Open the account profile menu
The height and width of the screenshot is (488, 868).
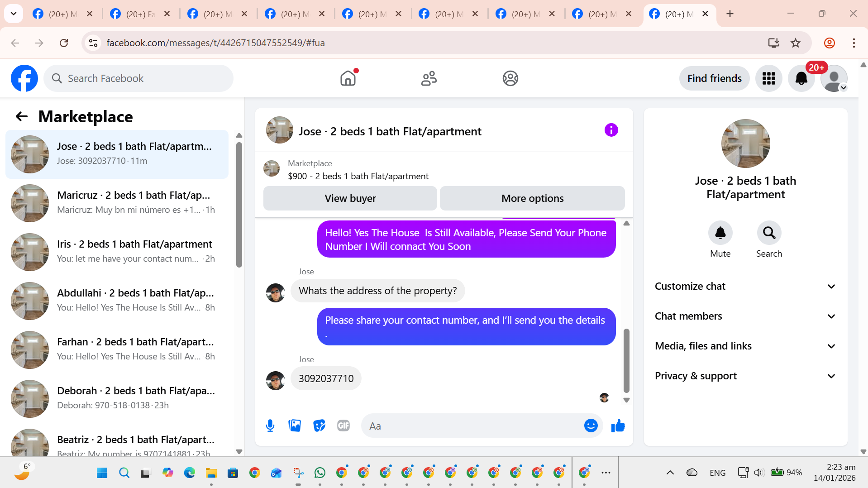pyautogui.click(x=834, y=78)
